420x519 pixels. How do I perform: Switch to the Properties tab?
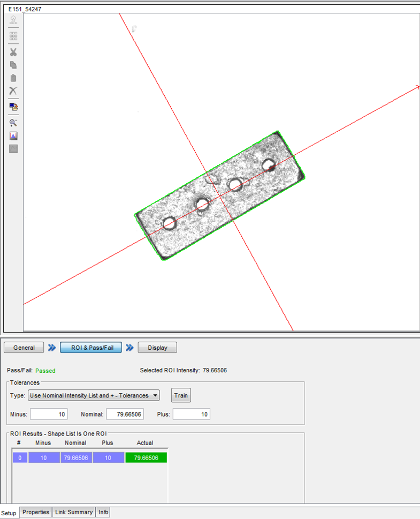coord(36,512)
